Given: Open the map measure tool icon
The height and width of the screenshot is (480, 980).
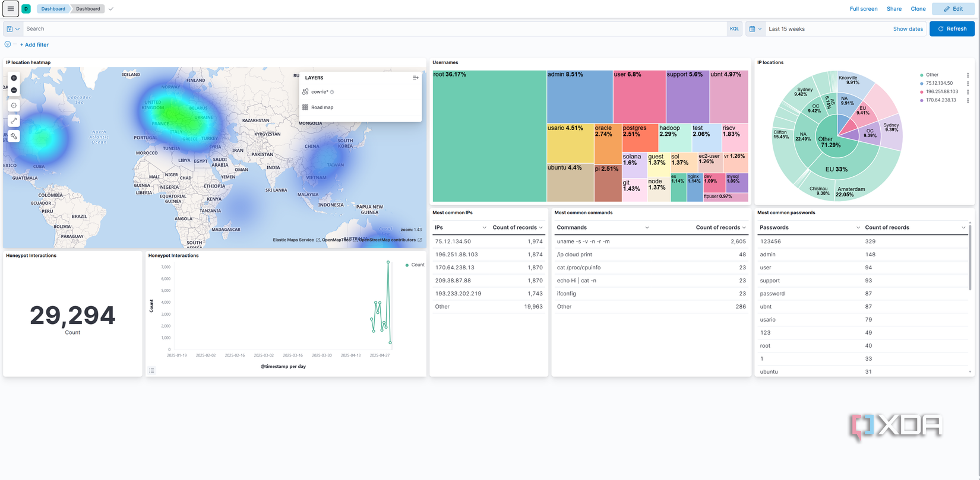Looking at the screenshot, I should pos(14,120).
